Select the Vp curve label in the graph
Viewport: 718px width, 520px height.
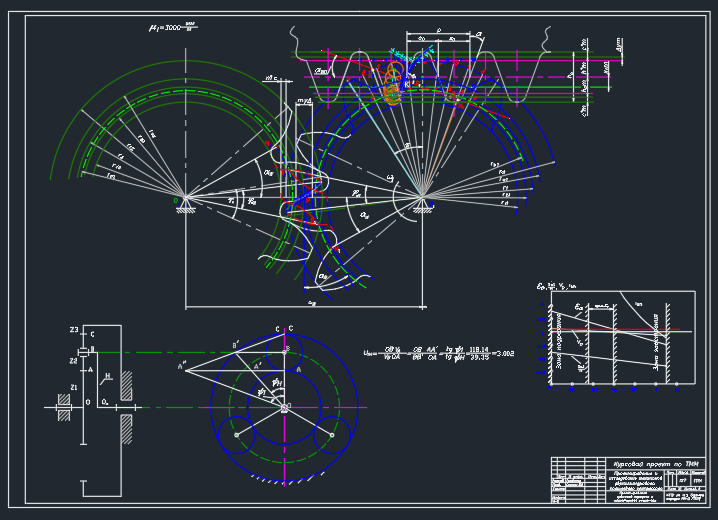(579, 342)
